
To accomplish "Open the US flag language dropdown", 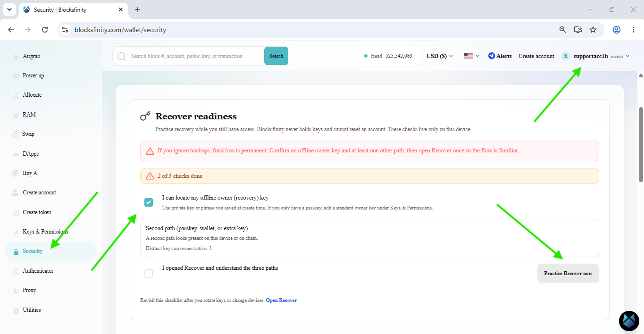I will click(471, 56).
